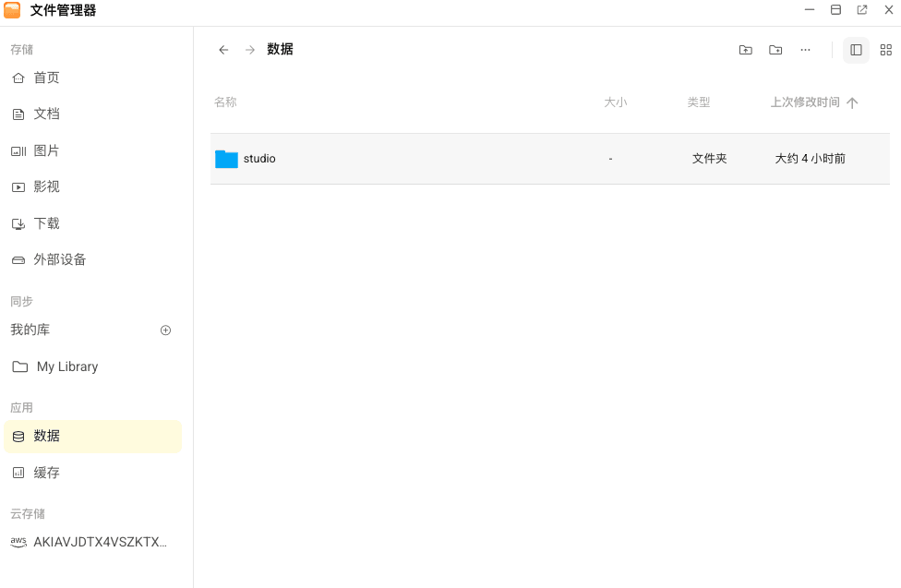Add a new library with plus icon

click(x=166, y=330)
